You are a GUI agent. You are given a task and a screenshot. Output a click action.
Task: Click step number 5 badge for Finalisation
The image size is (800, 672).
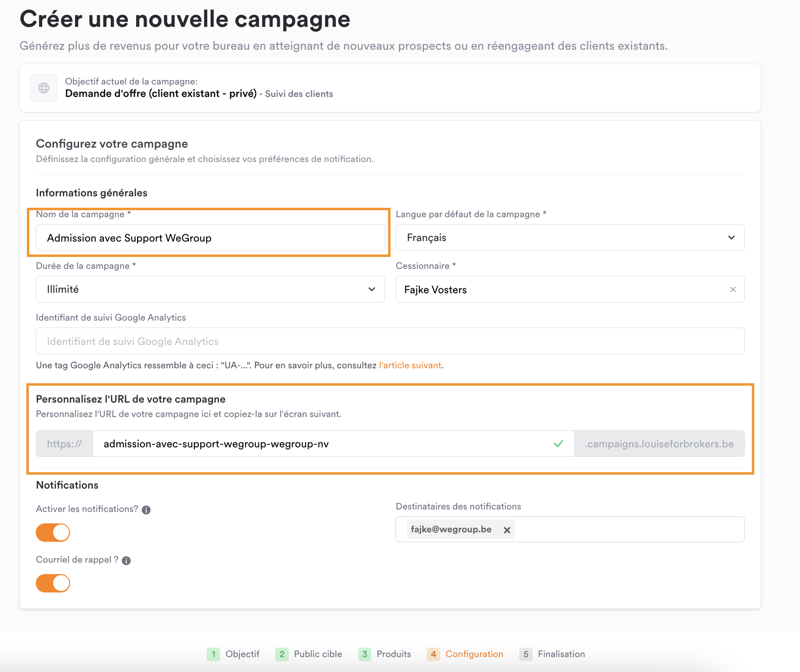point(526,654)
